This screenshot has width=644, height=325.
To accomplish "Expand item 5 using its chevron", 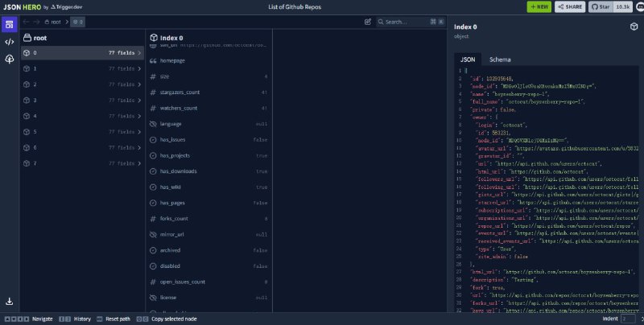I will point(139,131).
